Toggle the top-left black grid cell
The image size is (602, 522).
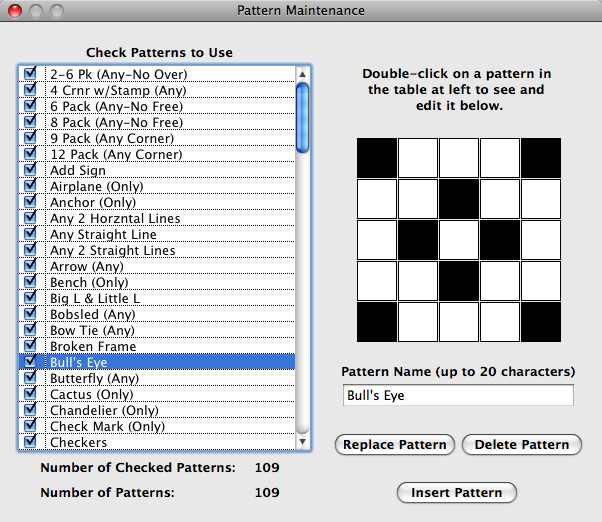(x=376, y=157)
